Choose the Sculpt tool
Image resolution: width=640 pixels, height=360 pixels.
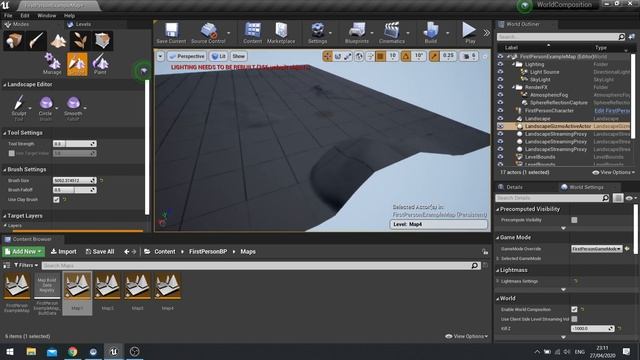pos(19,108)
